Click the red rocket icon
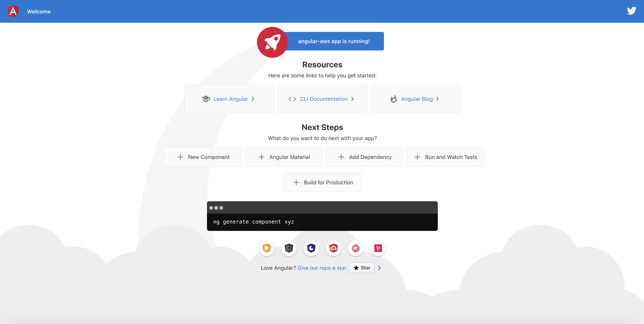Image resolution: width=644 pixels, height=324 pixels. click(x=272, y=42)
